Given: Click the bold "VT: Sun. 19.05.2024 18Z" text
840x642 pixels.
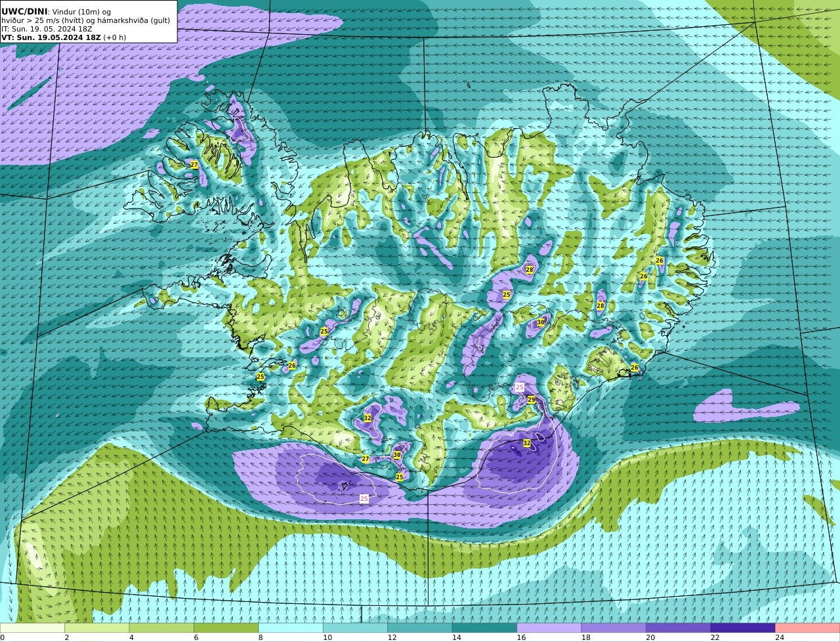Looking at the screenshot, I should (51, 37).
